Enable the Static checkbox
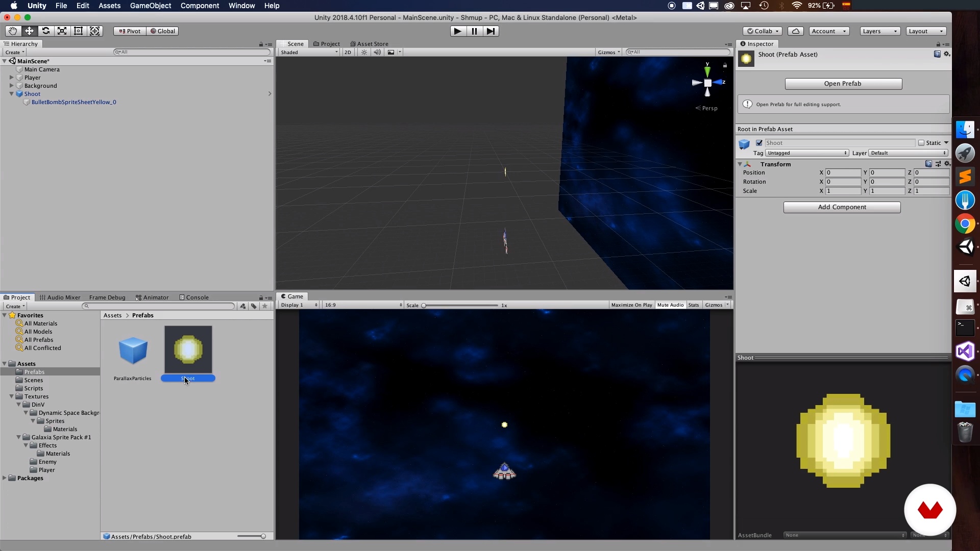980x551 pixels. tap(921, 143)
